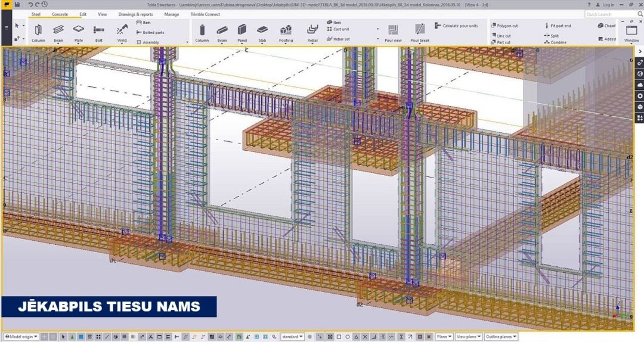
Task: Open the Pour view tool
Action: (393, 32)
